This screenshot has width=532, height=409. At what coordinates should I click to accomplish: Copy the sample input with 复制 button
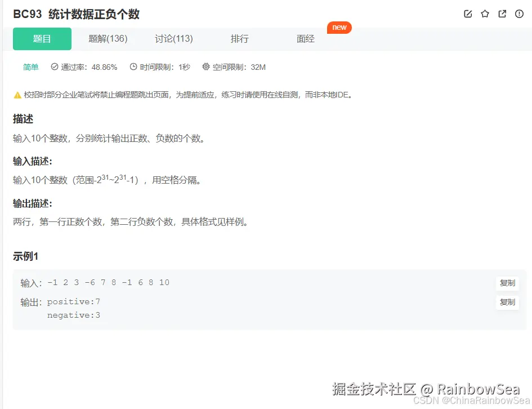507,283
